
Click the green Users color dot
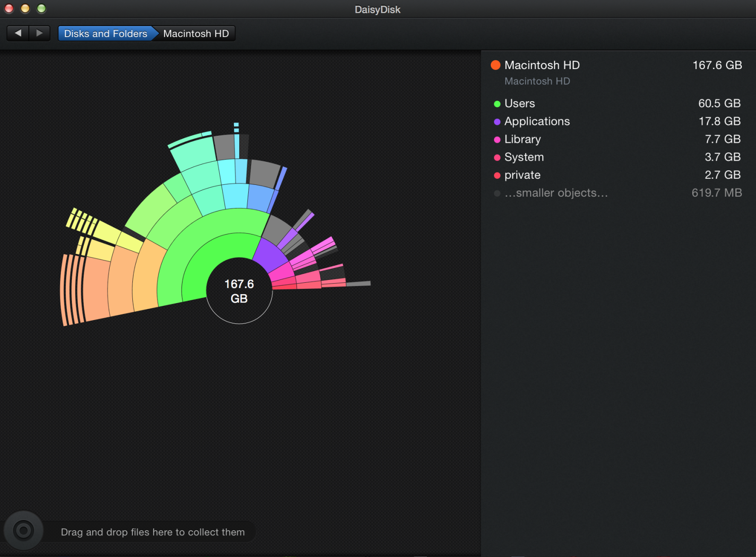[497, 104]
